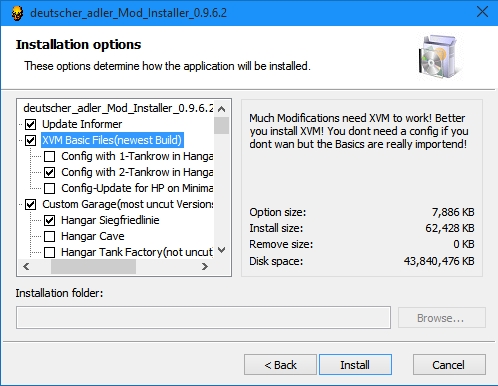Select Custom Garage tree row label
The image size is (498, 386).
[128, 204]
